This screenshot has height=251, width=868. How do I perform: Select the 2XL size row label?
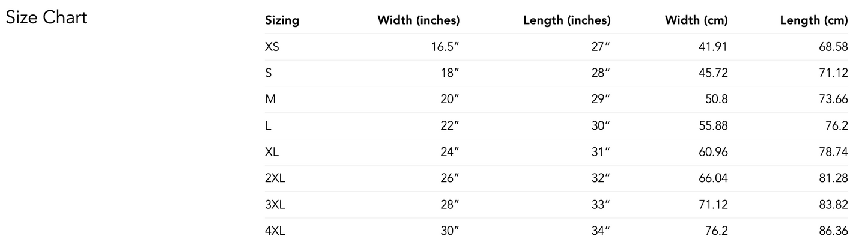(x=275, y=179)
